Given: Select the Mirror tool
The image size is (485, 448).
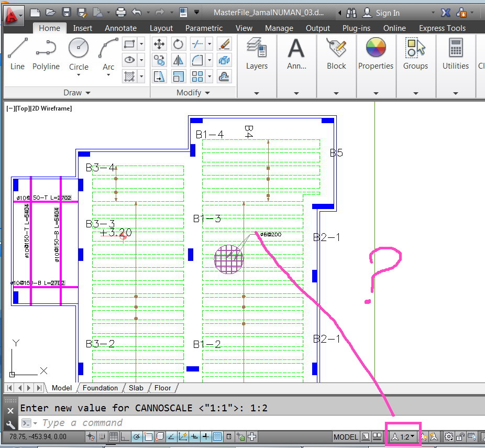Looking at the screenshot, I should 178,60.
